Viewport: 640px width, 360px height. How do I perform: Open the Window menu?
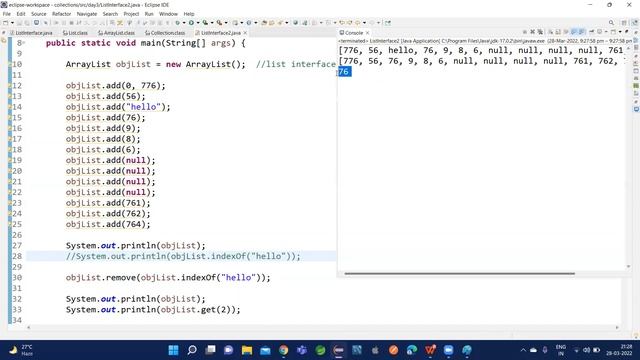coord(168,14)
